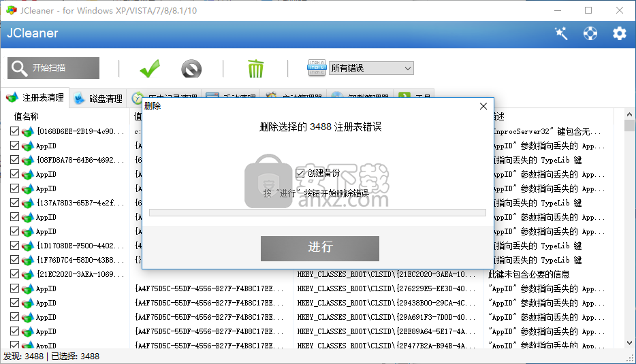The image size is (636, 364).
Task: Open the lifebuoy help icon
Action: point(590,33)
